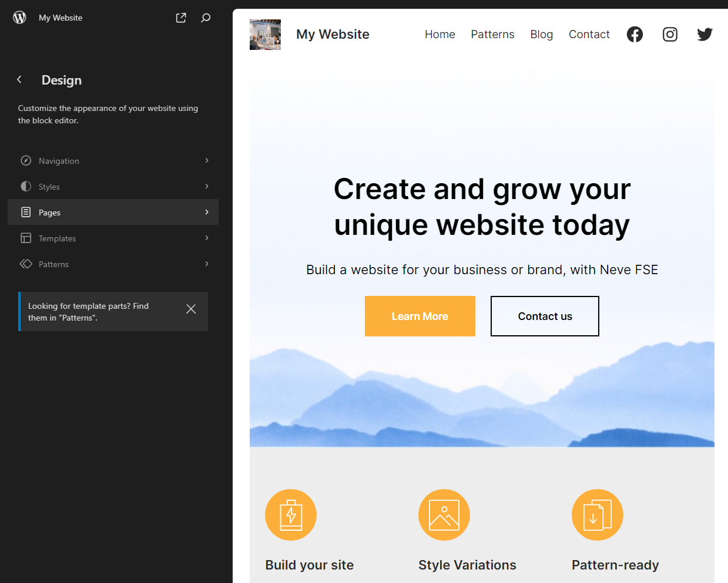
Task: Select the Build a website subtitle text
Action: pyautogui.click(x=482, y=269)
